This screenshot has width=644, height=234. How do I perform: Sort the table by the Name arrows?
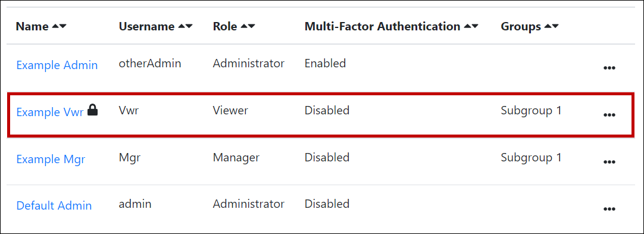[59, 27]
